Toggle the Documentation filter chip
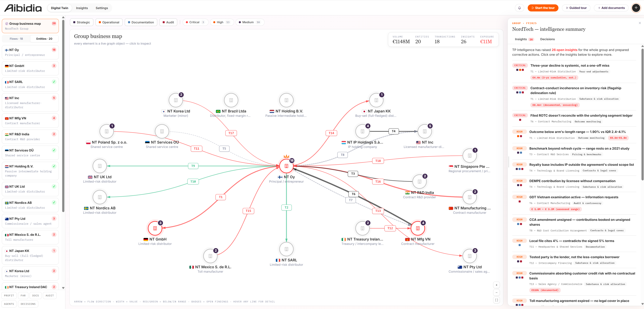 tap(141, 22)
